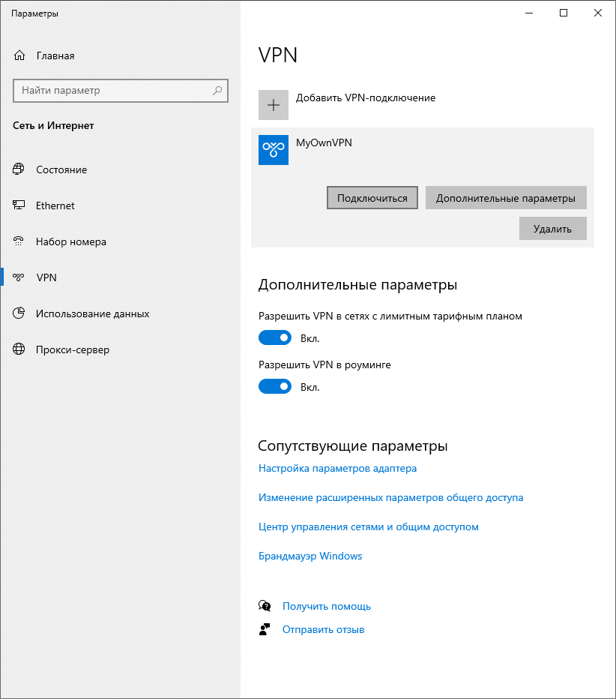The width and height of the screenshot is (616, 699).
Task: Click the Home icon in the sidebar
Action: (18, 55)
